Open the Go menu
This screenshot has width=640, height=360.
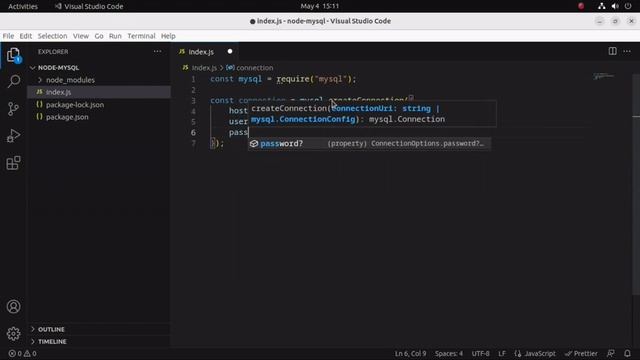(x=99, y=36)
